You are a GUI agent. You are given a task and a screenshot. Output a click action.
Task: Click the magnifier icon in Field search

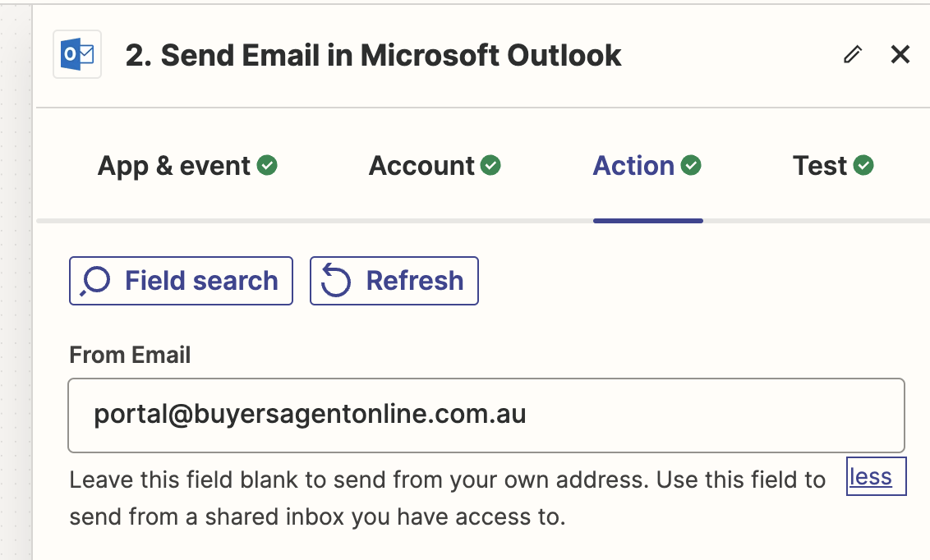point(95,281)
